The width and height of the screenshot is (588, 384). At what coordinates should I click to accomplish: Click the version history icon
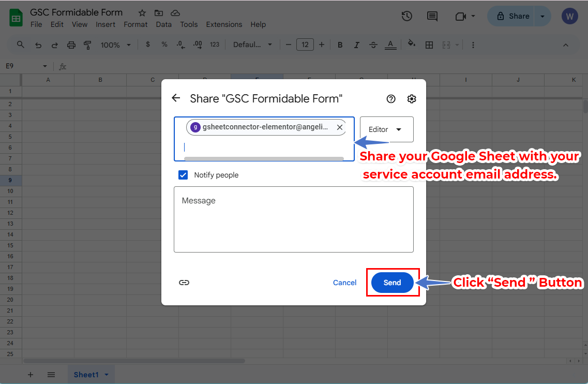tap(406, 16)
